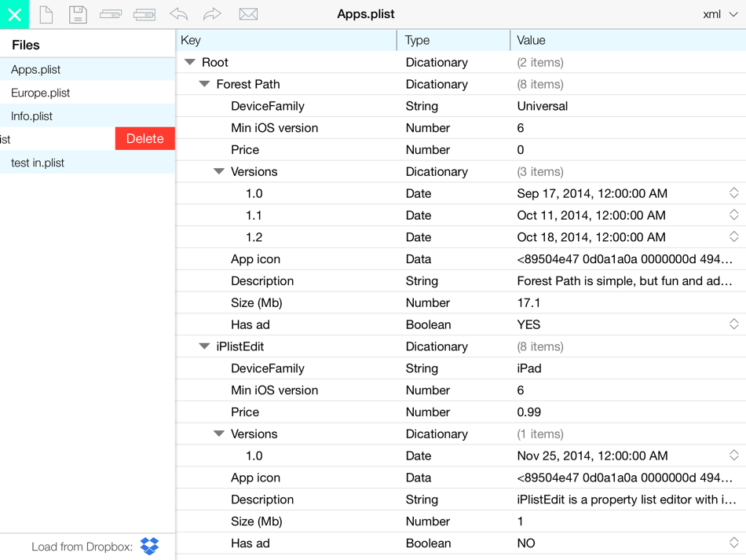
Task: Open Info.plist from the Files list
Action: pyautogui.click(x=87, y=116)
